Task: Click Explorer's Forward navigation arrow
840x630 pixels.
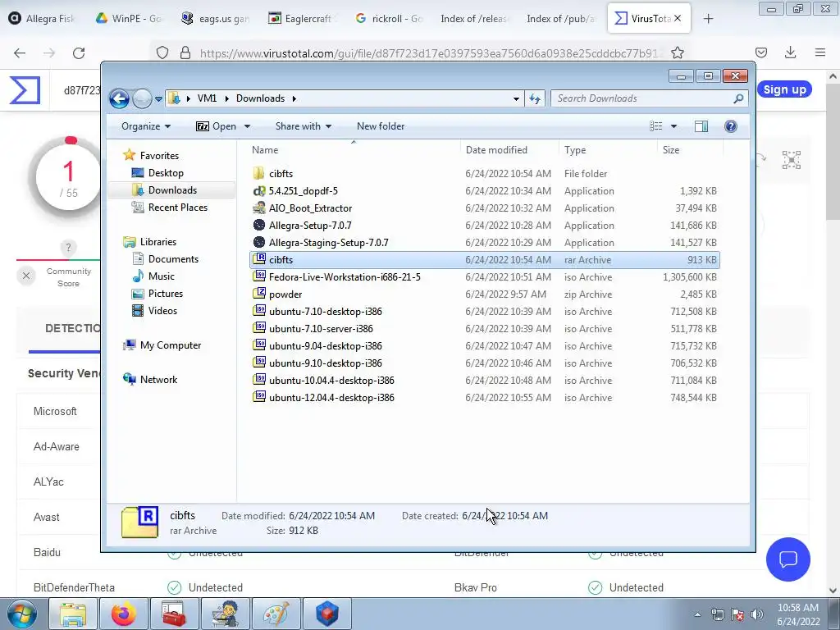Action: (x=142, y=98)
